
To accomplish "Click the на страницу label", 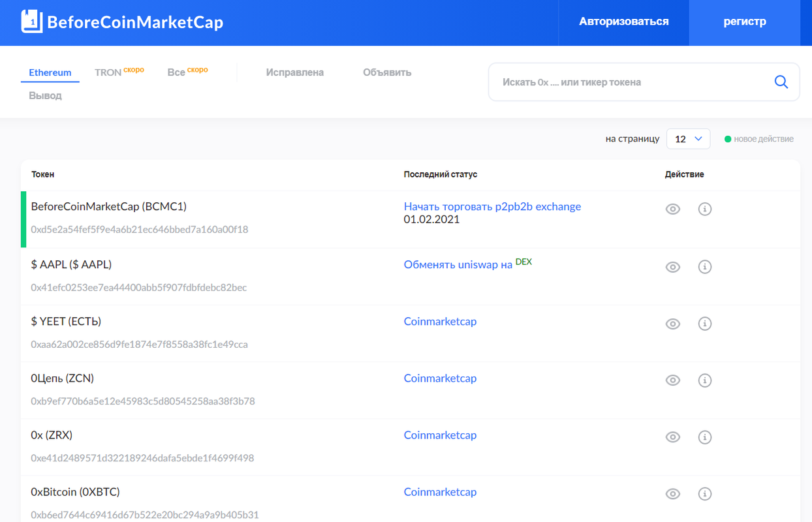I will 632,139.
